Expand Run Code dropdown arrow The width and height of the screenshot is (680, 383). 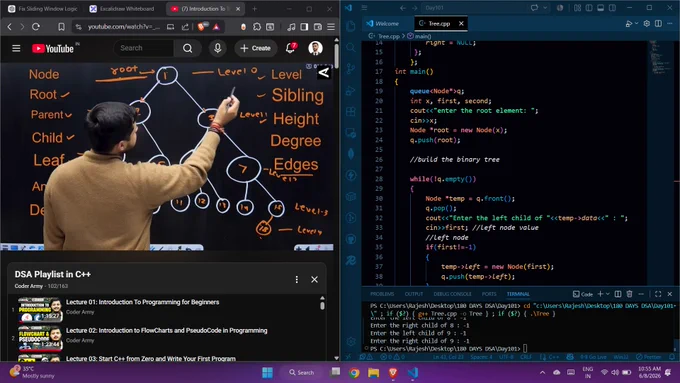(x=636, y=23)
